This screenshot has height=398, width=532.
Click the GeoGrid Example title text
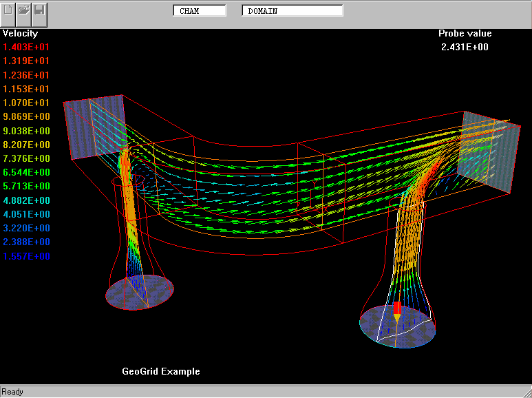161,371
